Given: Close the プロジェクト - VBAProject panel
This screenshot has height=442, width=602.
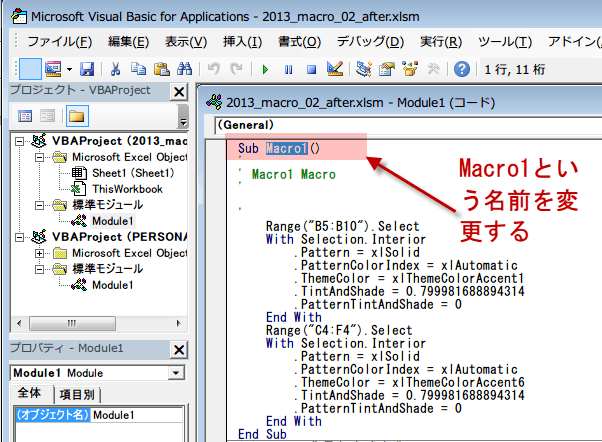Looking at the screenshot, I should [x=179, y=92].
